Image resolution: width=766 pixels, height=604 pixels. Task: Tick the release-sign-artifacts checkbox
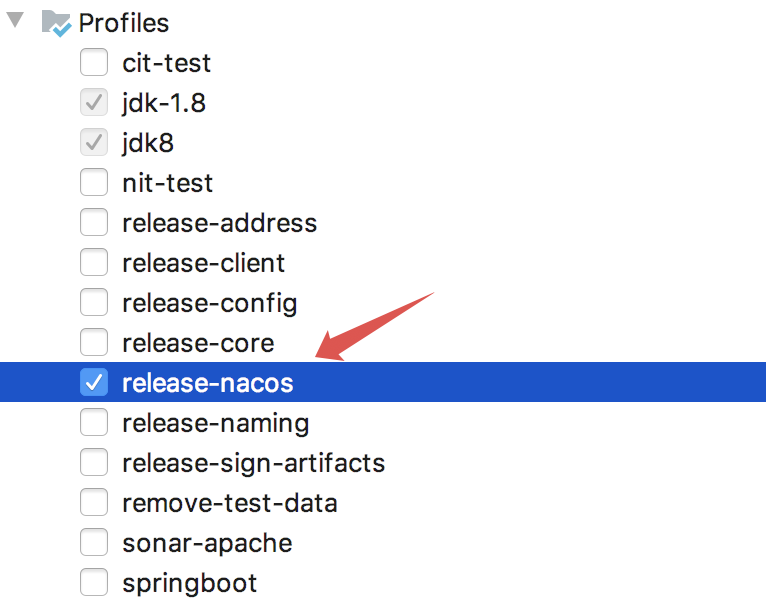pyautogui.click(x=94, y=463)
